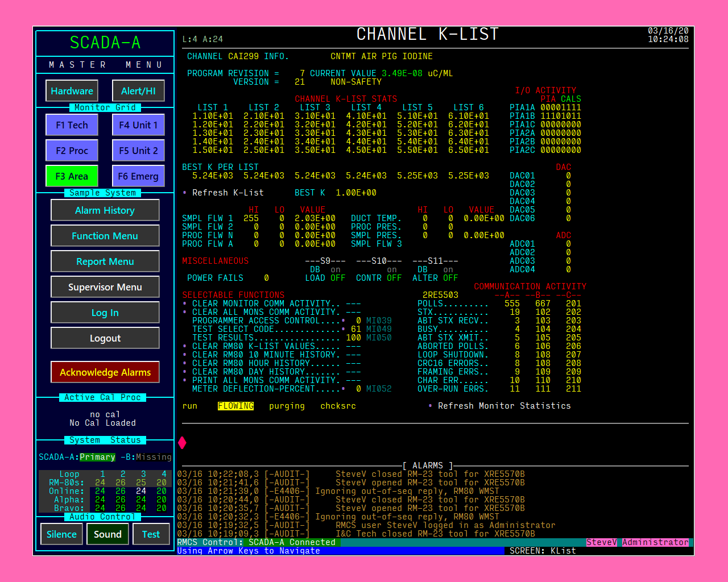Screen dimensions: 728x582
Task: Open the Alert/HI menu
Action: [138, 91]
